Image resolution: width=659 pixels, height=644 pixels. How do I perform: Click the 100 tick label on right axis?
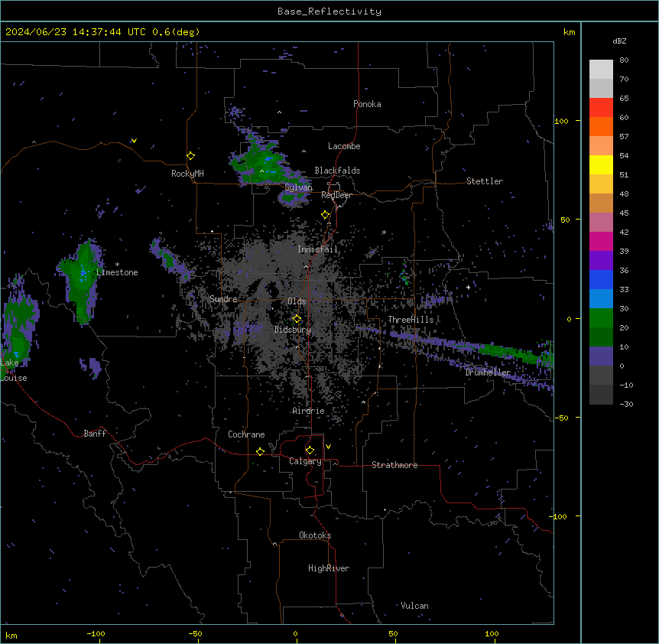561,121
